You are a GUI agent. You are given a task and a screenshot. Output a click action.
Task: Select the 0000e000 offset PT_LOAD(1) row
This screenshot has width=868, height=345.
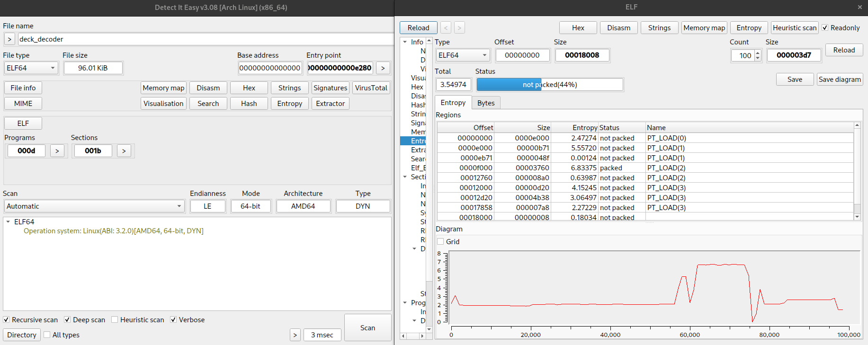click(x=645, y=148)
